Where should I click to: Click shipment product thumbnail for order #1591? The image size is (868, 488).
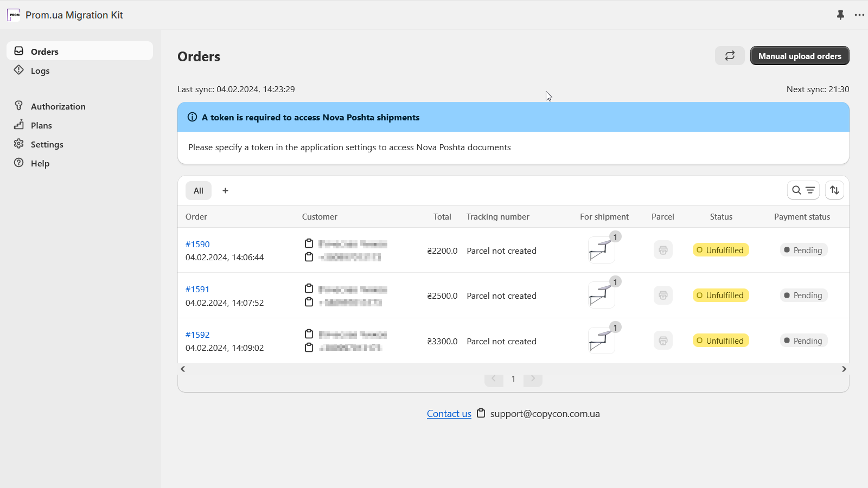[602, 295]
